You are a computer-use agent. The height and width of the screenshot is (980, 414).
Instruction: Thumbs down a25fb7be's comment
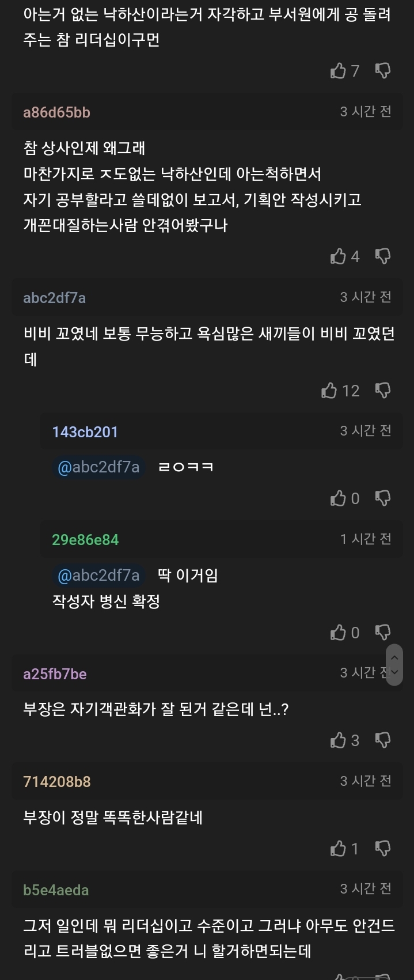point(383,740)
